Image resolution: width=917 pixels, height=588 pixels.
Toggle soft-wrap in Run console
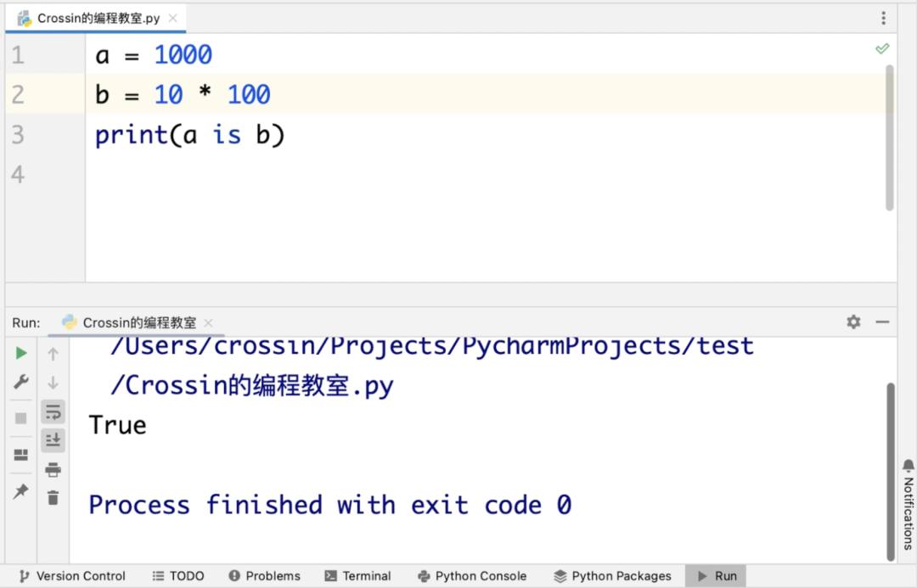[53, 412]
